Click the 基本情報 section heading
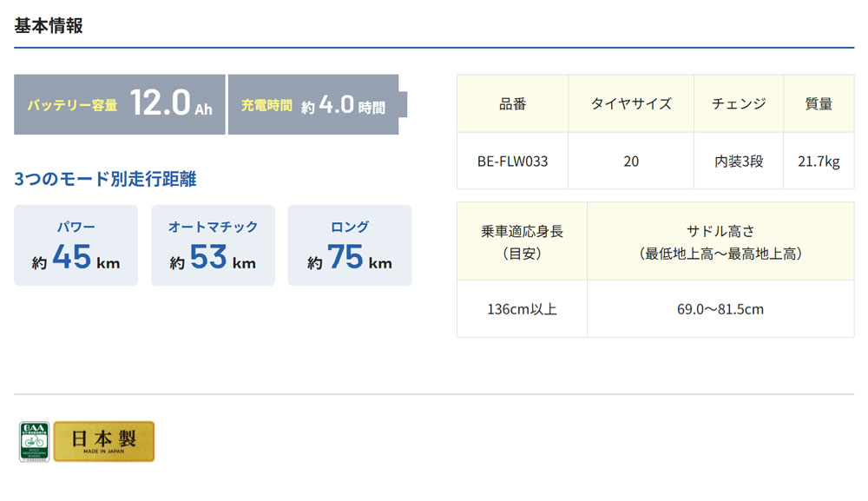Screen dimensions: 868x501 click(x=49, y=25)
